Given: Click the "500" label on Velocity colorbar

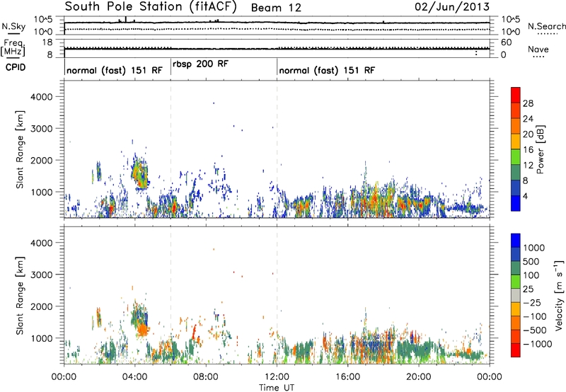Looking at the screenshot, I should coord(531,262).
